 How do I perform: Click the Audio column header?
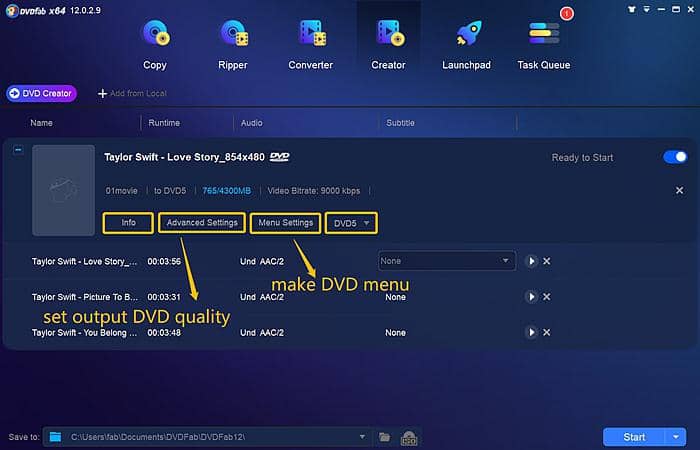point(252,123)
